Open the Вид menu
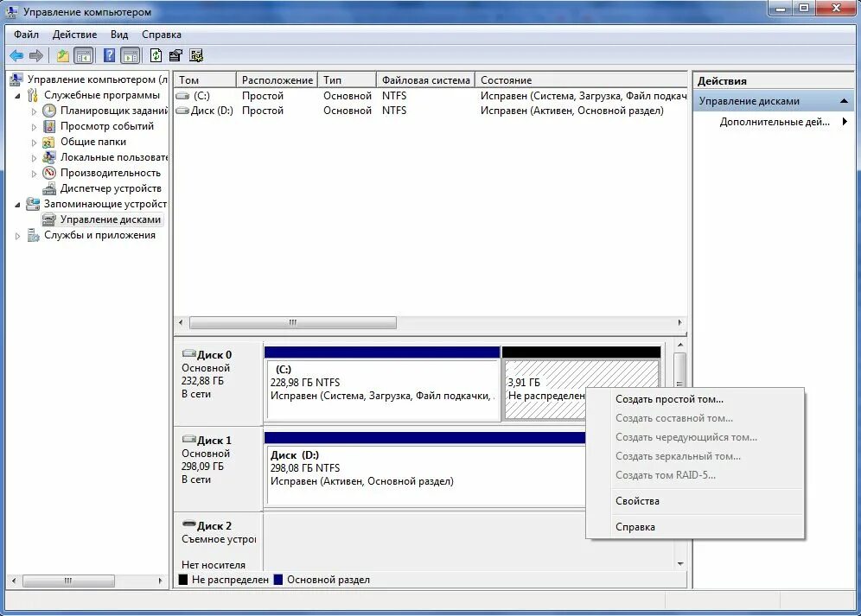 [x=119, y=35]
